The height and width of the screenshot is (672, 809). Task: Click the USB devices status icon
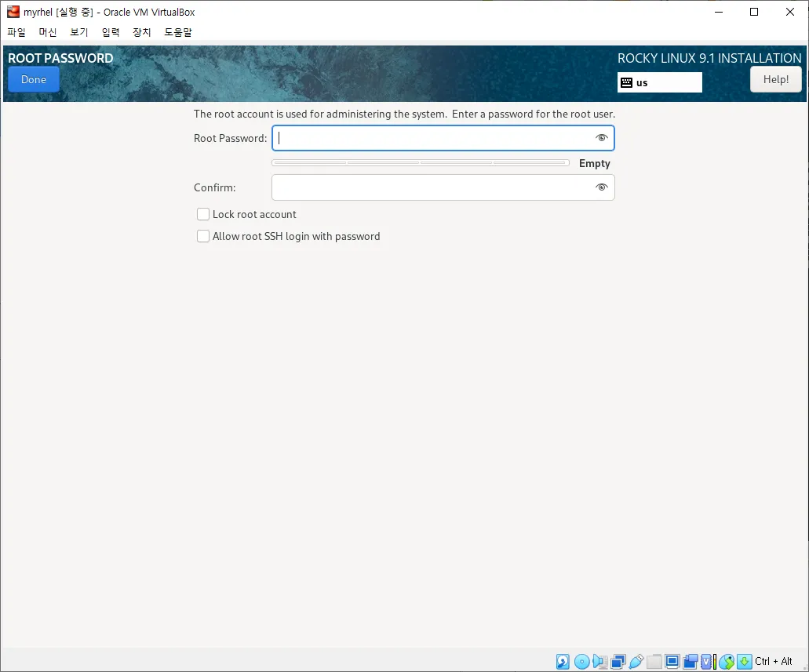point(636,661)
